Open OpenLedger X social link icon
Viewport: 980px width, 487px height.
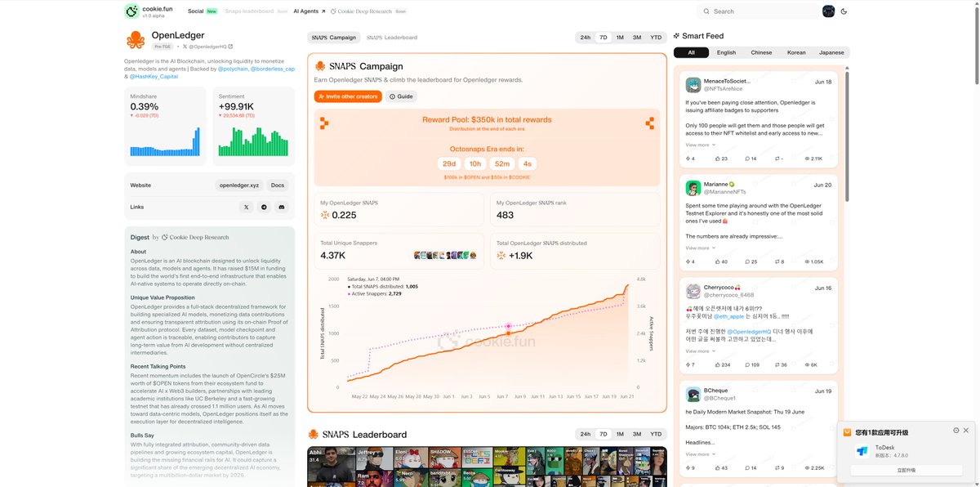tap(247, 208)
